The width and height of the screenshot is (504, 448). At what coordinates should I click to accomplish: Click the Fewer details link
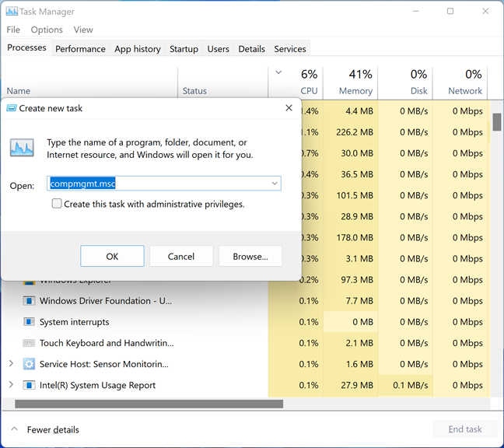point(53,429)
